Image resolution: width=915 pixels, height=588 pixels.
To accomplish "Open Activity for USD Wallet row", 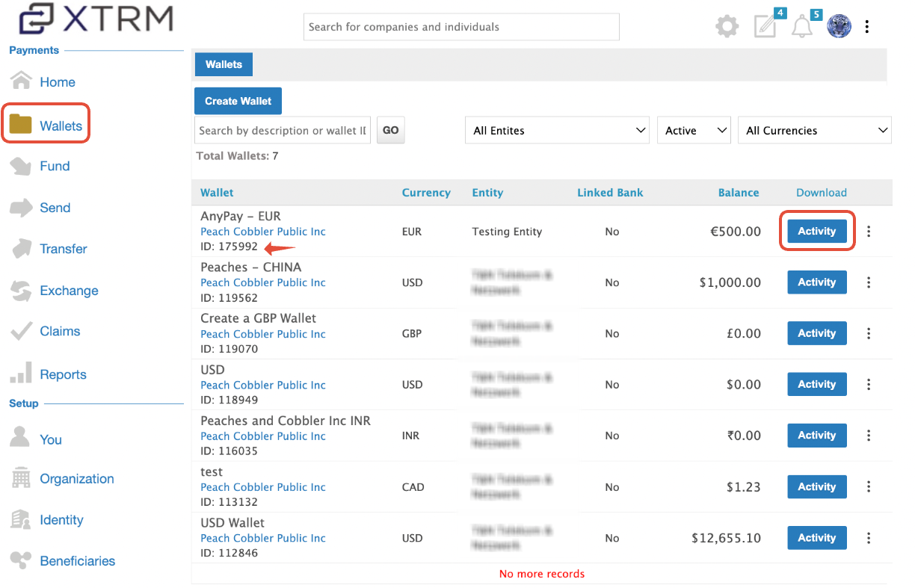I will pos(817,538).
